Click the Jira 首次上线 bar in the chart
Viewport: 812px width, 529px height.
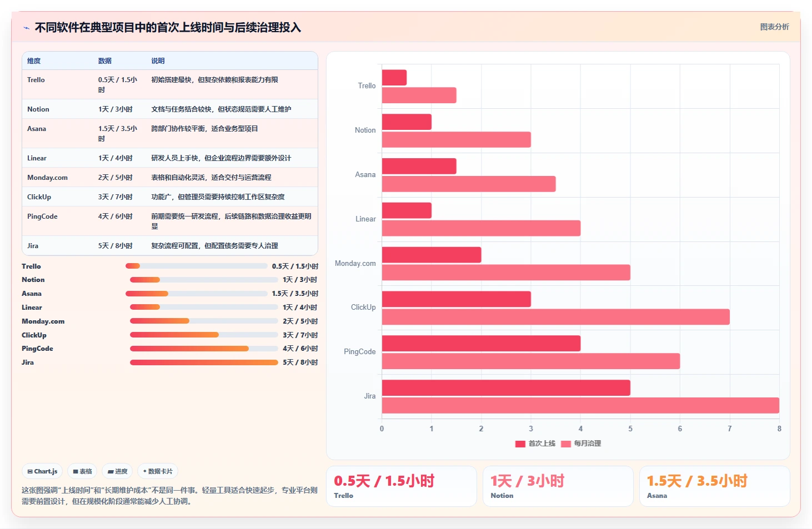coord(506,388)
